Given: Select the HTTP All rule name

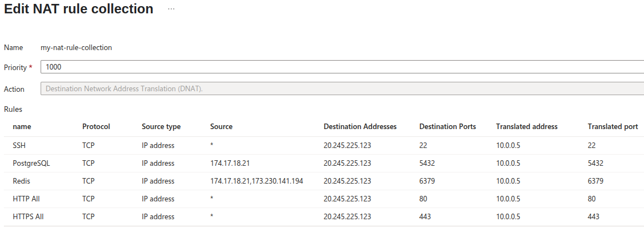Looking at the screenshot, I should point(26,199).
